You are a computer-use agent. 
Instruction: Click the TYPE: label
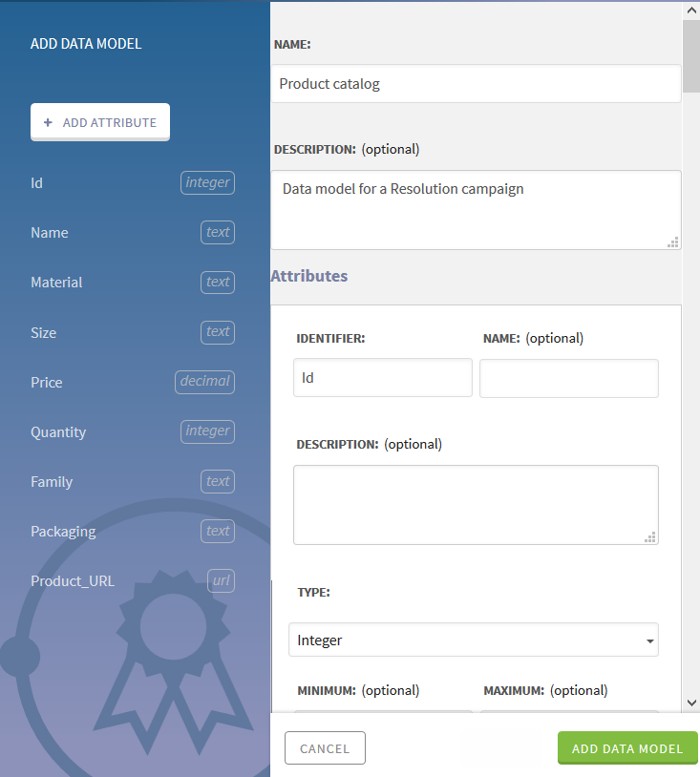314,592
